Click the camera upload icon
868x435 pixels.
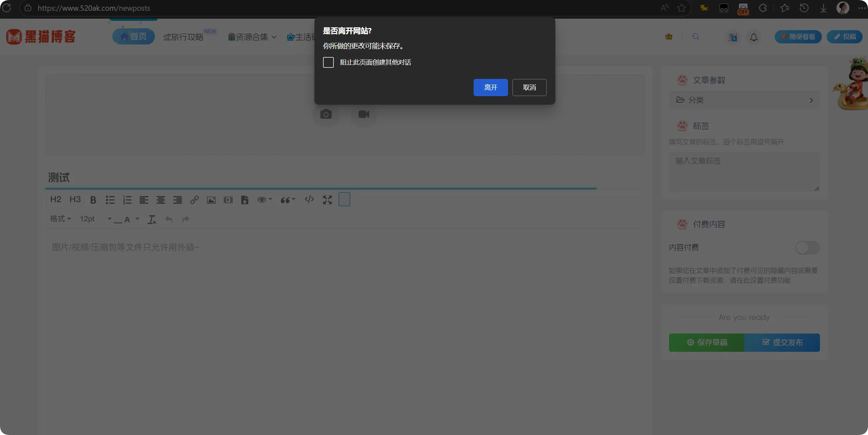[x=326, y=114]
